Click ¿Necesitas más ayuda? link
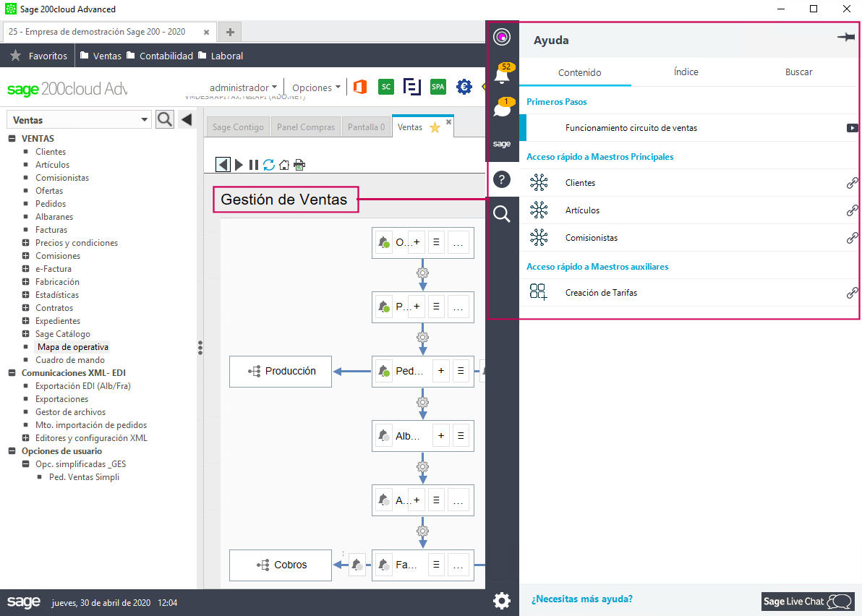Screen dimensions: 862x616 click(581, 599)
